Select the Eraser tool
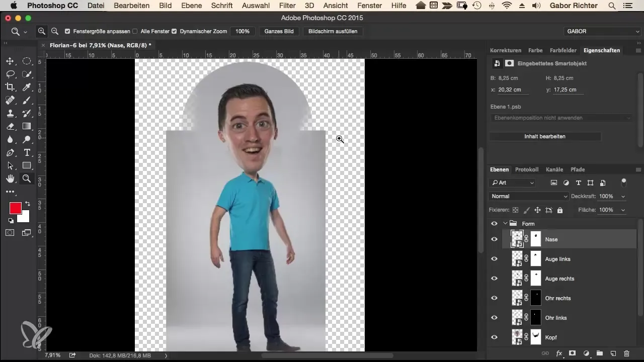This screenshot has height=362, width=644. pos(10,126)
